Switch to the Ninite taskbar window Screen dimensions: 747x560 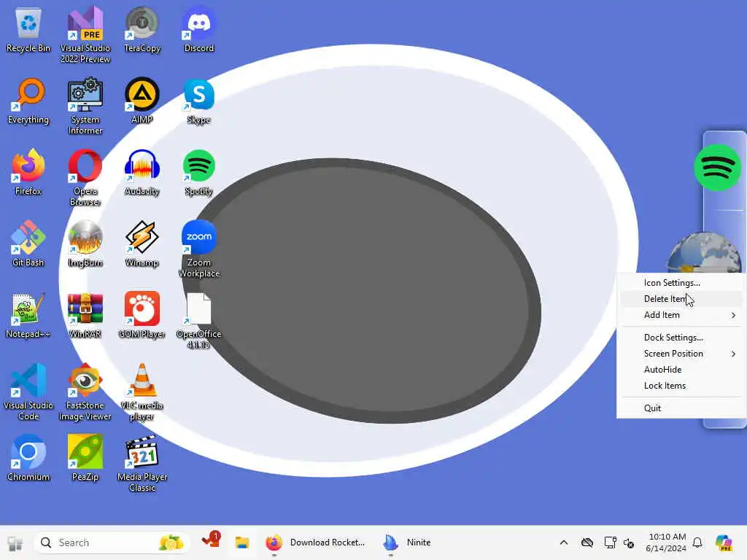point(407,542)
